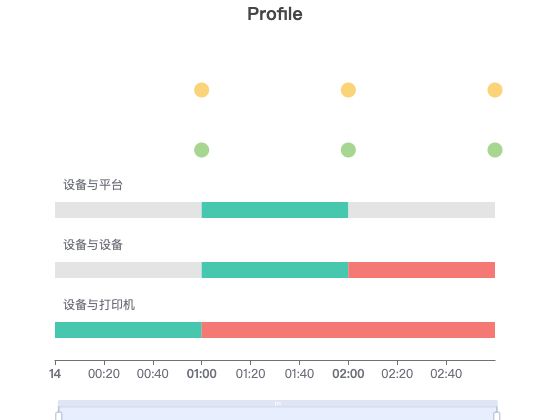
Task: Click the right handle of zoom slider
Action: pyautogui.click(x=496, y=416)
